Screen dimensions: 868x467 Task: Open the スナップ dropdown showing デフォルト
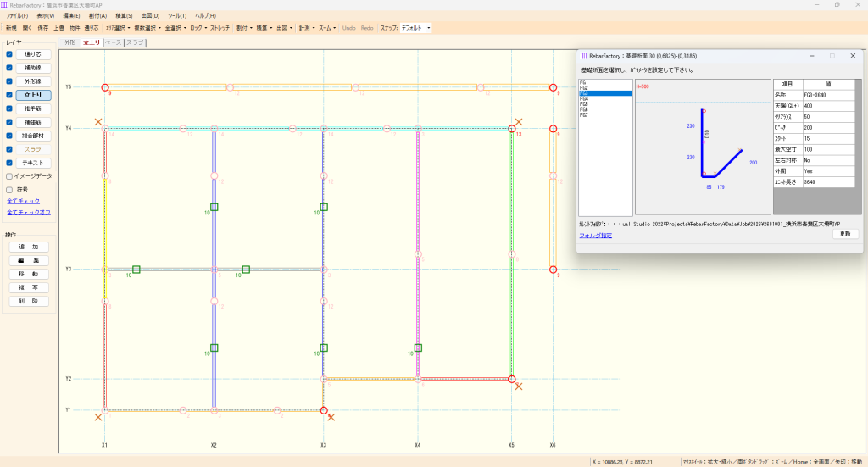pos(415,28)
